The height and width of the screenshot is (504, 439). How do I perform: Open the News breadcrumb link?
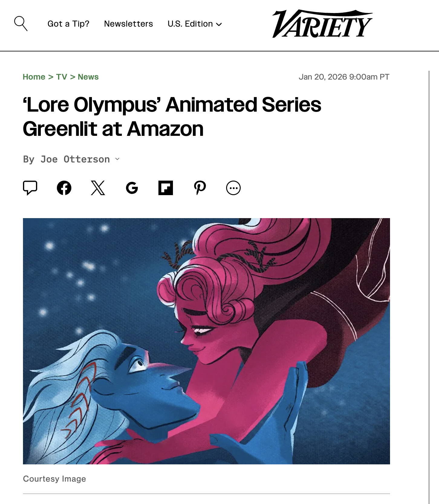pos(88,77)
